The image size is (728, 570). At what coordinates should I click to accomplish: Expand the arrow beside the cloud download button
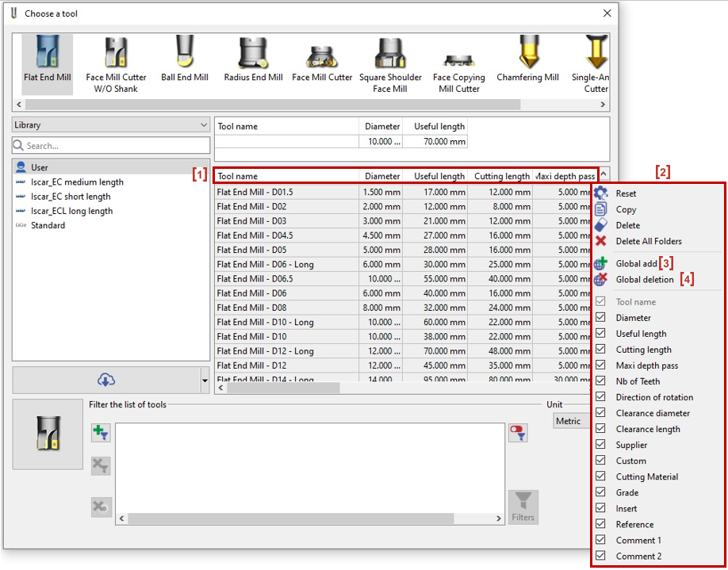(205, 381)
